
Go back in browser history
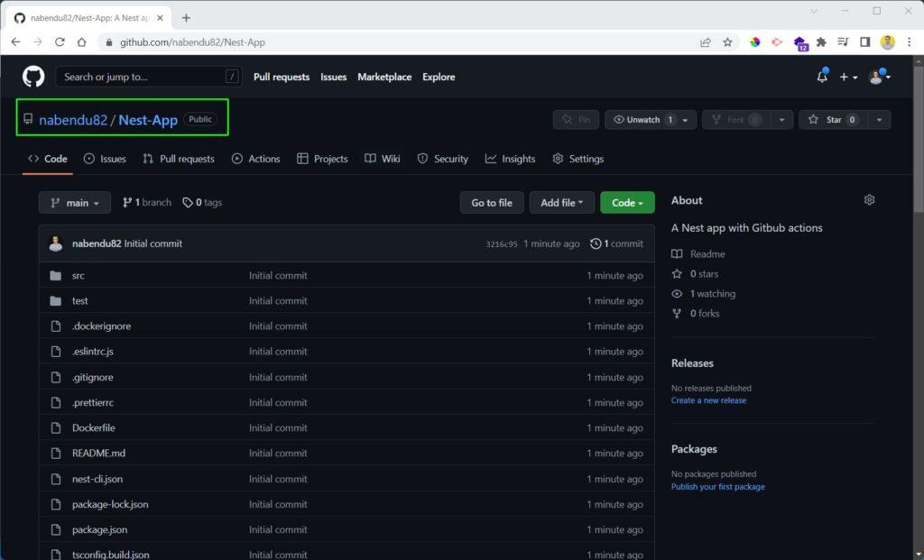click(x=16, y=41)
